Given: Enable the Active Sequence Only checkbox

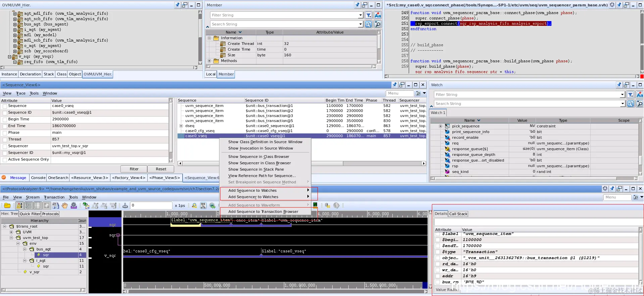Looking at the screenshot, I should point(5,160).
